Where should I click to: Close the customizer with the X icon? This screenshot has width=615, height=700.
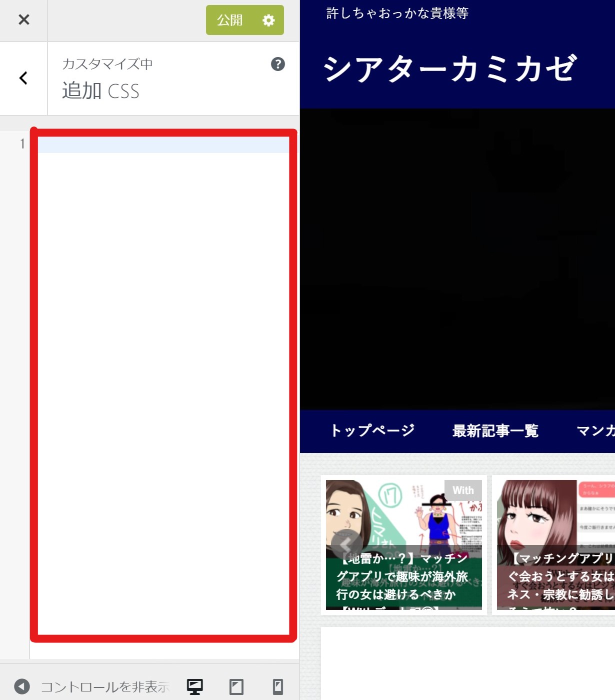23,20
